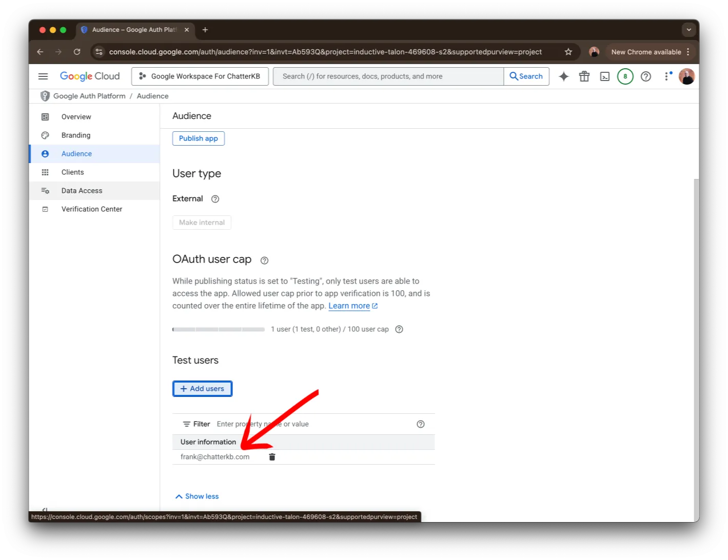Open notifications badge showing 8
Viewport: 728px width, 560px height.
tap(625, 76)
